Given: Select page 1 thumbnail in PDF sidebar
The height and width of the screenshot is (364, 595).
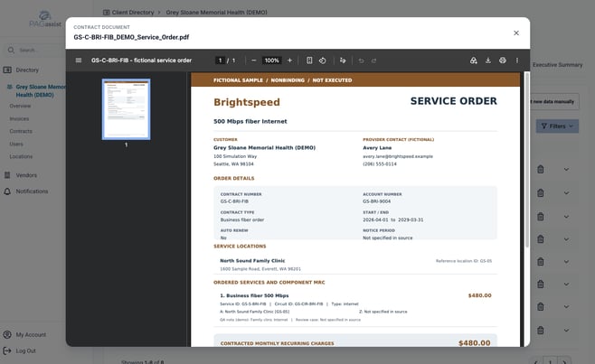Looking at the screenshot, I should coord(126,109).
